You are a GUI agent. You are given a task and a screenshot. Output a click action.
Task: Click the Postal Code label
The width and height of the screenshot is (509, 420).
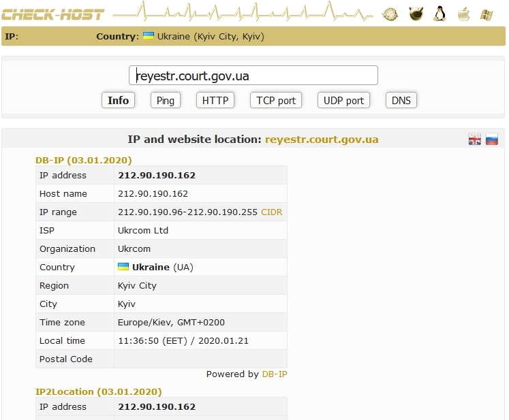point(66,359)
